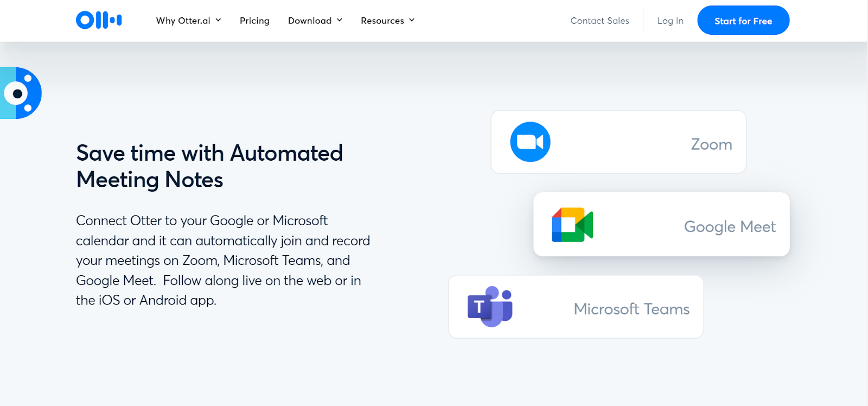Click the paragraph starting with Connect Otter

coord(223,261)
